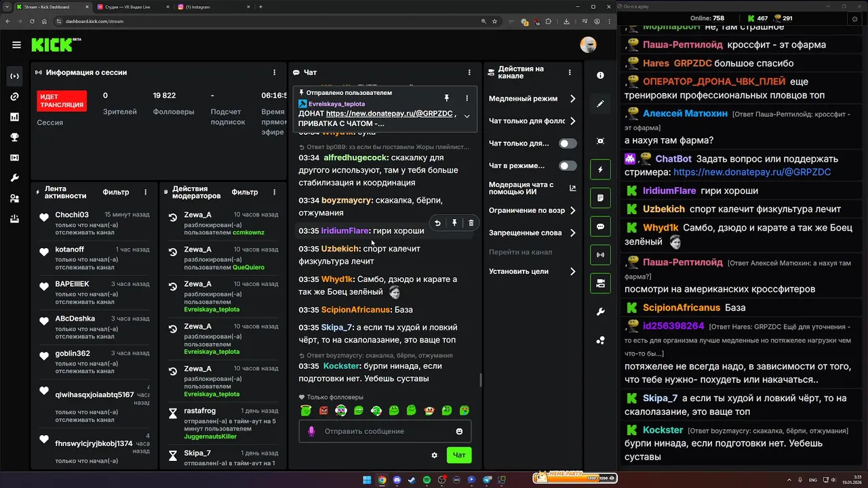This screenshot has width=868, height=488.
Task: Open followers-only chat settings
Action: click(x=532, y=121)
